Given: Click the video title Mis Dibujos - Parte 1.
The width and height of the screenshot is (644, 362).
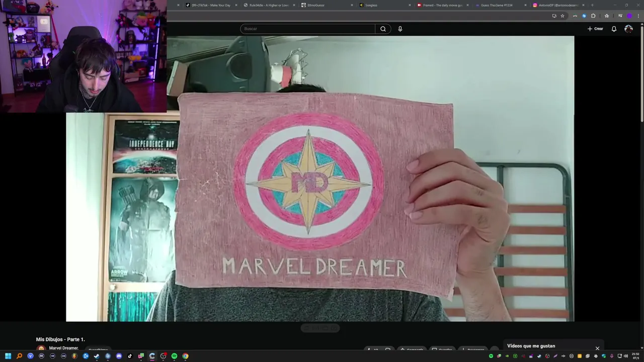Looking at the screenshot, I should [x=60, y=339].
